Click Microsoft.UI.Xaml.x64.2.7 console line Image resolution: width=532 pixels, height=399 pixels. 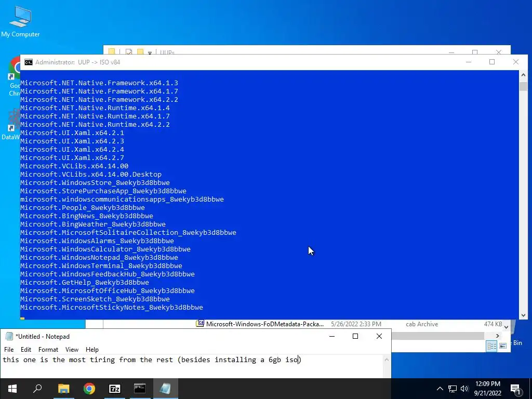click(72, 157)
